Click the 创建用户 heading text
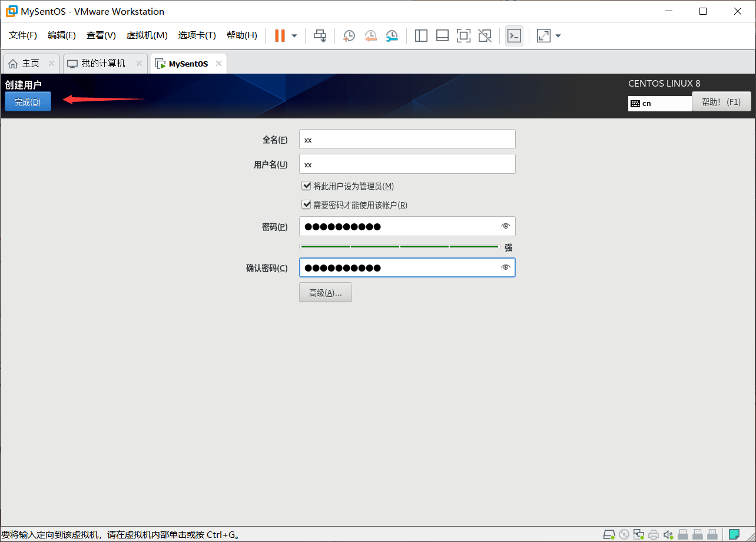 pyautogui.click(x=23, y=85)
